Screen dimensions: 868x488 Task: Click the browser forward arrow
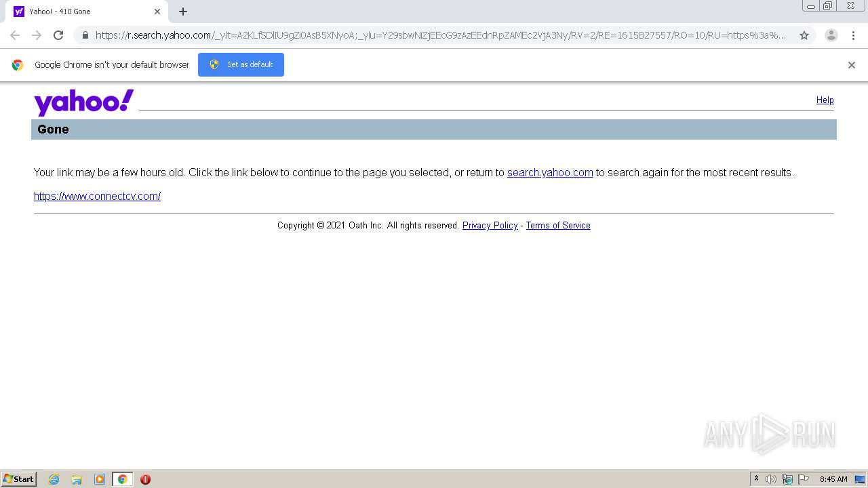[37, 35]
